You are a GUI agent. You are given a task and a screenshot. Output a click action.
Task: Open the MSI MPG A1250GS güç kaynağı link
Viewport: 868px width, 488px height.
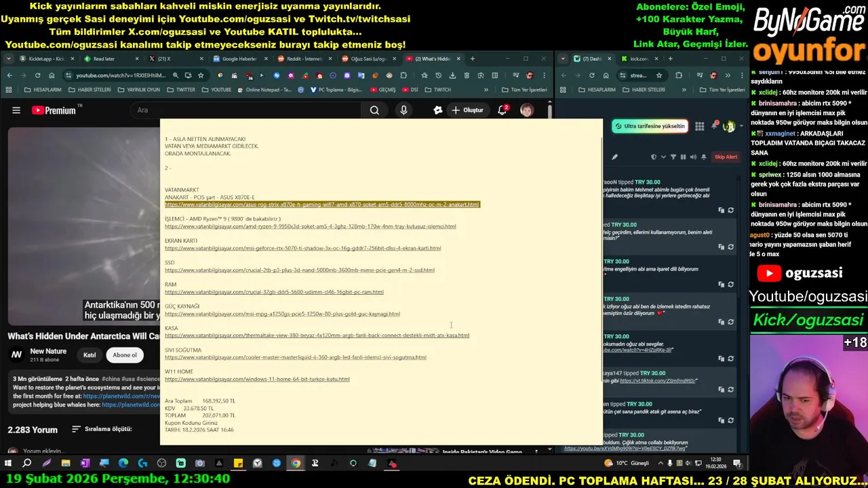pos(282,314)
